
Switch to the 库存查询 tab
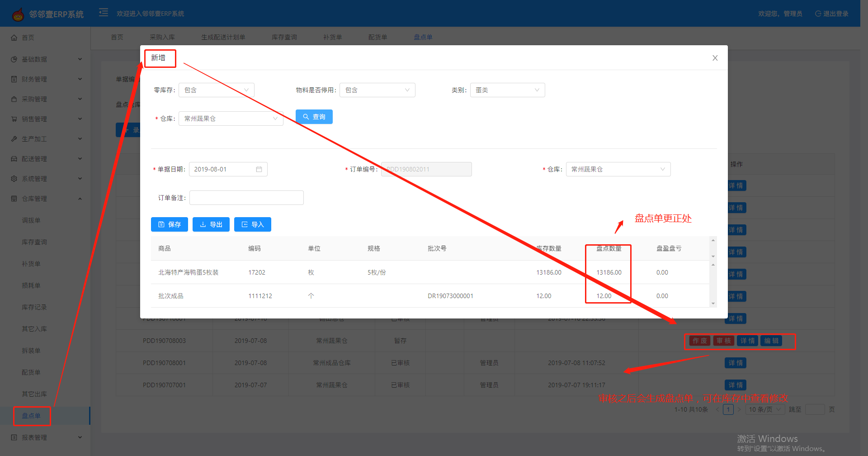point(284,37)
